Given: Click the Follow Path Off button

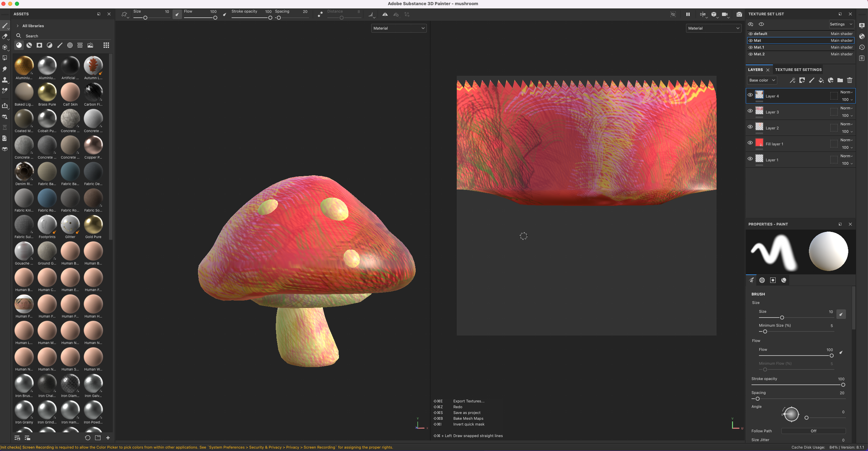Looking at the screenshot, I should tap(813, 431).
